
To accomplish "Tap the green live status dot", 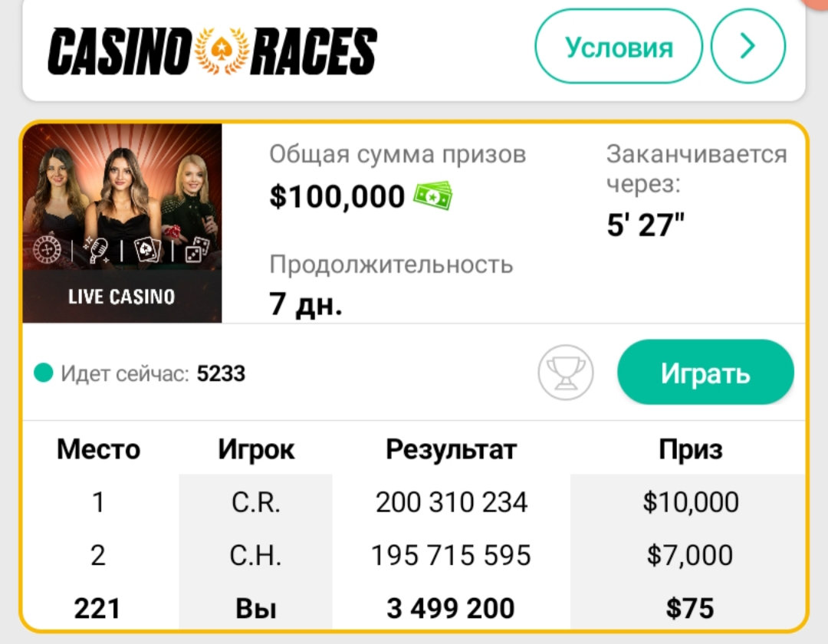I will pos(43,373).
